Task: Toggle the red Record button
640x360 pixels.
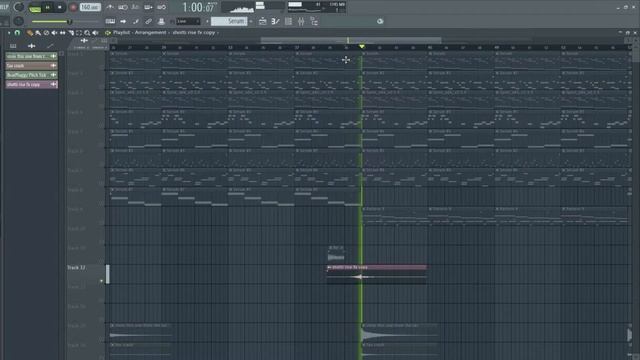Action: (x=73, y=7)
